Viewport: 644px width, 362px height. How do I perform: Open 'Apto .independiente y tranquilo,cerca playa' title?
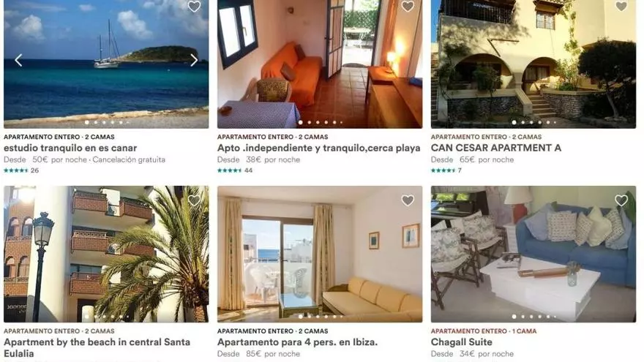coord(319,148)
